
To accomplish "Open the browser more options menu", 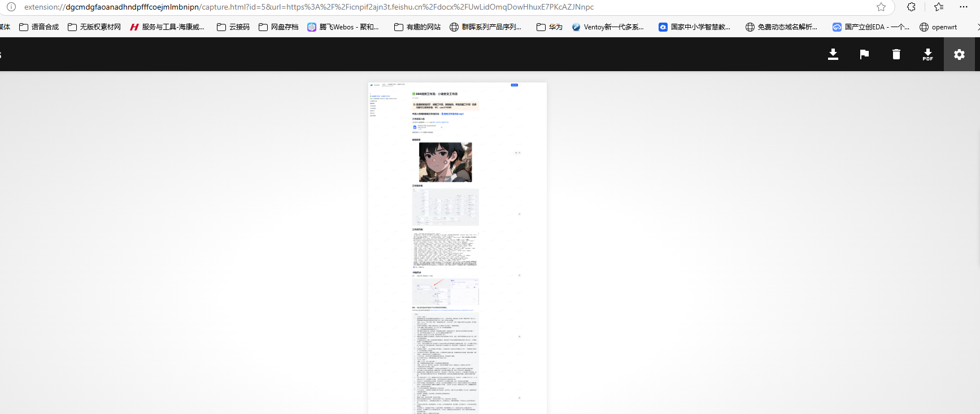I will point(964,7).
